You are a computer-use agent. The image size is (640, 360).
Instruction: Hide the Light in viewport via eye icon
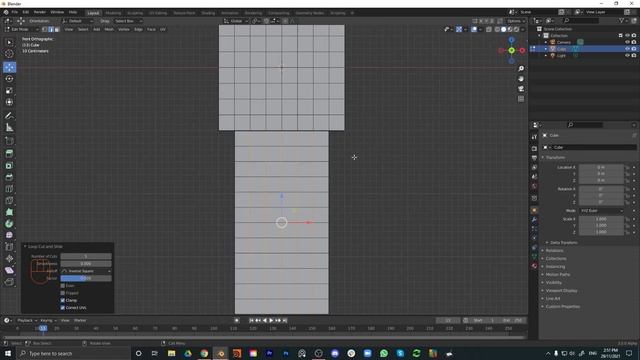click(627, 55)
